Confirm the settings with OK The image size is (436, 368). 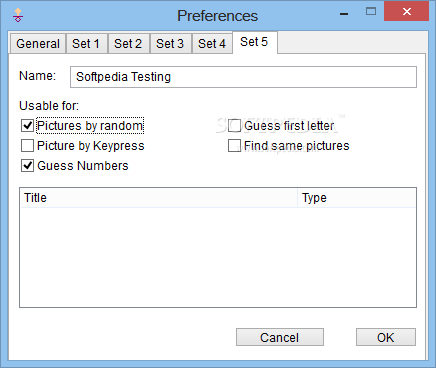coord(386,337)
